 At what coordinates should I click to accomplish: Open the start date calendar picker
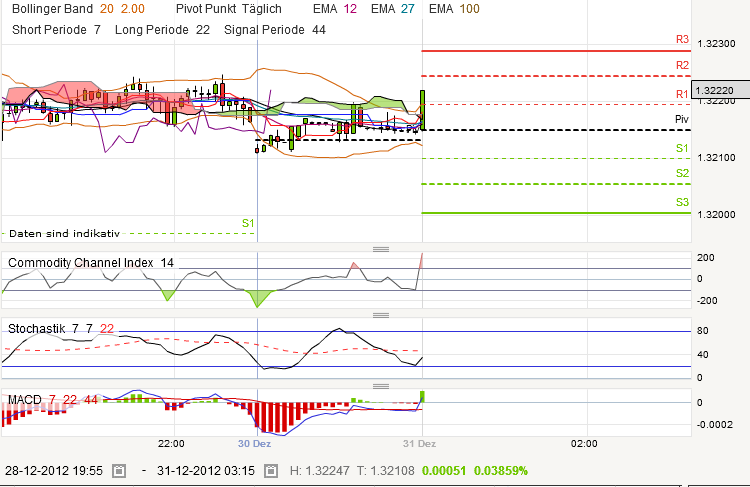tap(118, 469)
